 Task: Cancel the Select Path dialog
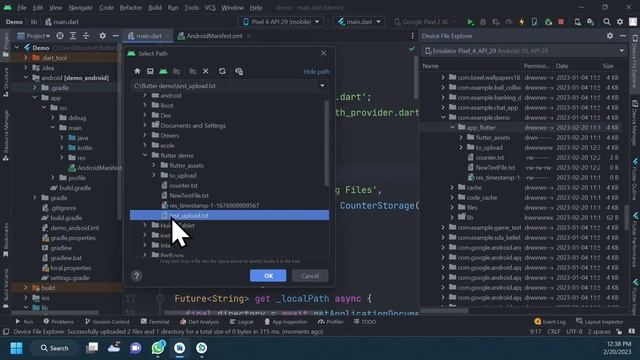(x=310, y=276)
